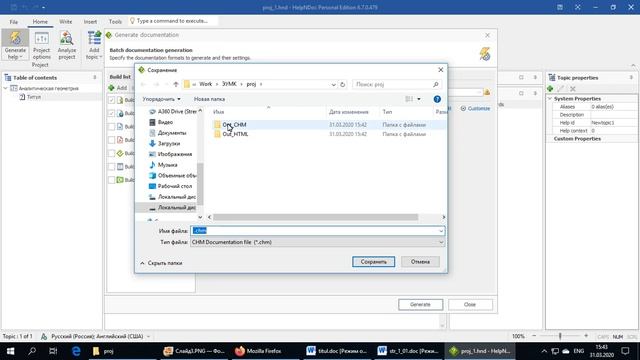Open Task View on taskbar
This screenshot has width=640, height=360.
[x=53, y=351]
